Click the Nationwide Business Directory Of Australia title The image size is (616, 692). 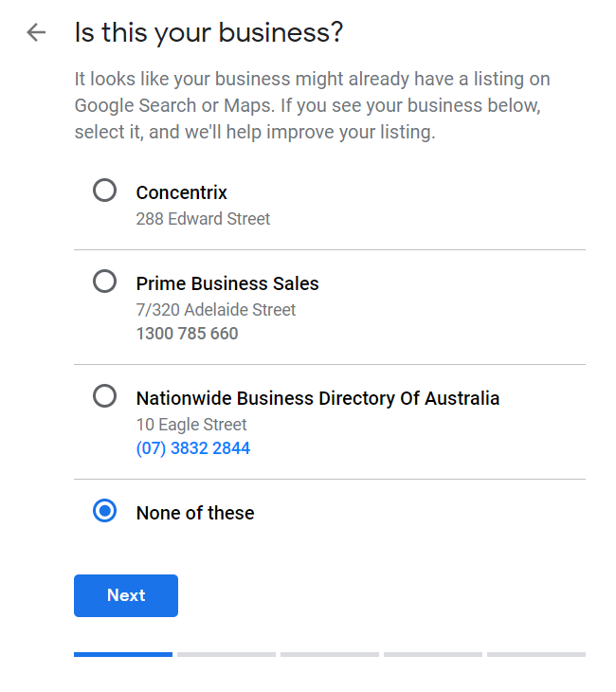coord(317,398)
